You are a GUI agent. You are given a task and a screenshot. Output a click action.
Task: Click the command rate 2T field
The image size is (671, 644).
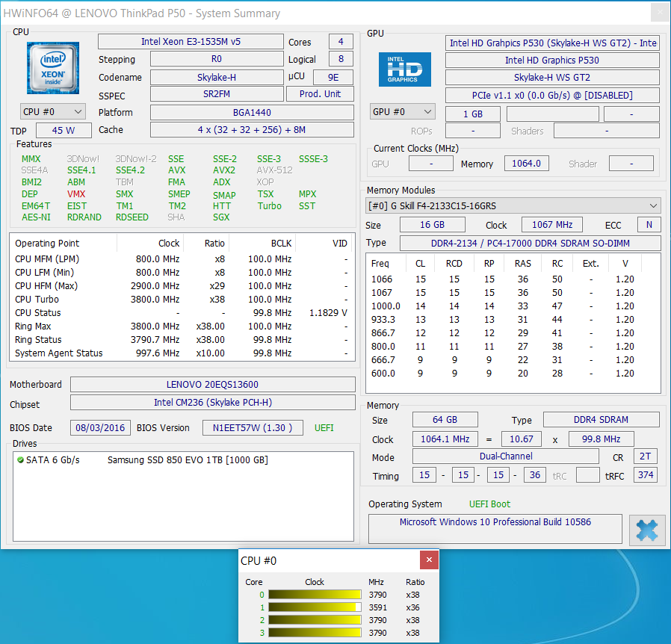[x=646, y=456]
